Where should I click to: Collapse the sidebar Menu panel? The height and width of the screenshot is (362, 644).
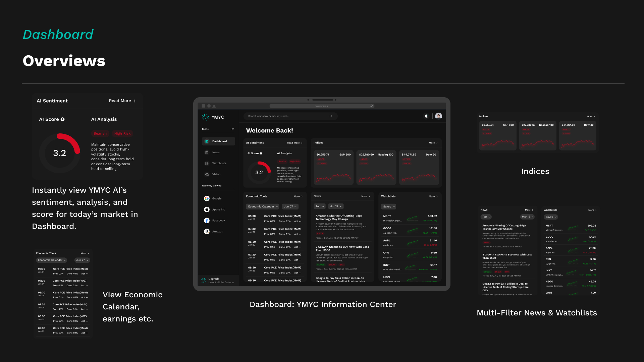pos(233,129)
